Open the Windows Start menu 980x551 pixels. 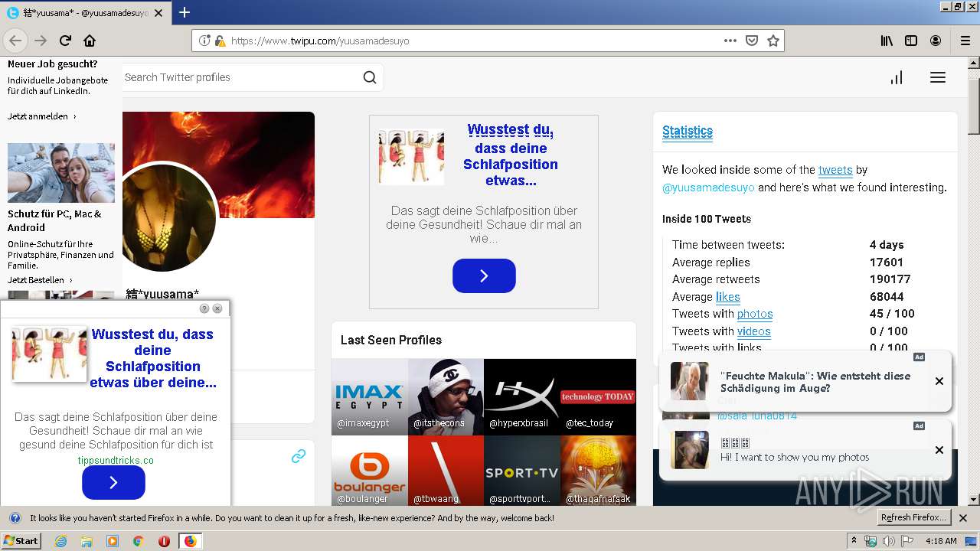pyautogui.click(x=21, y=540)
